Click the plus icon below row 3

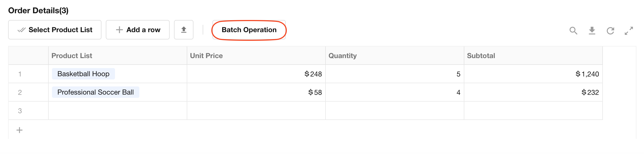click(x=19, y=130)
